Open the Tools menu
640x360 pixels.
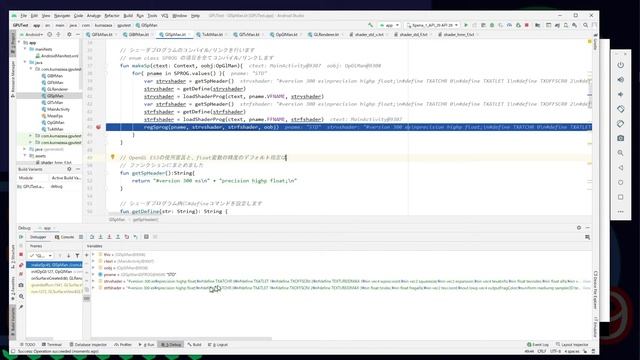click(152, 16)
